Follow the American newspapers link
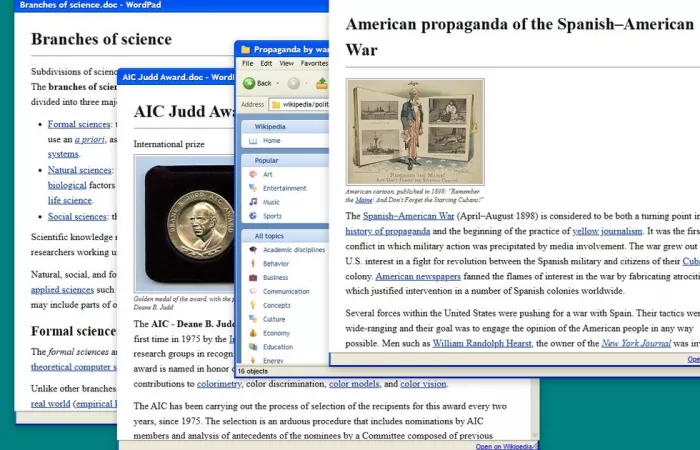Image resolution: width=700 pixels, height=450 pixels. [x=418, y=276]
